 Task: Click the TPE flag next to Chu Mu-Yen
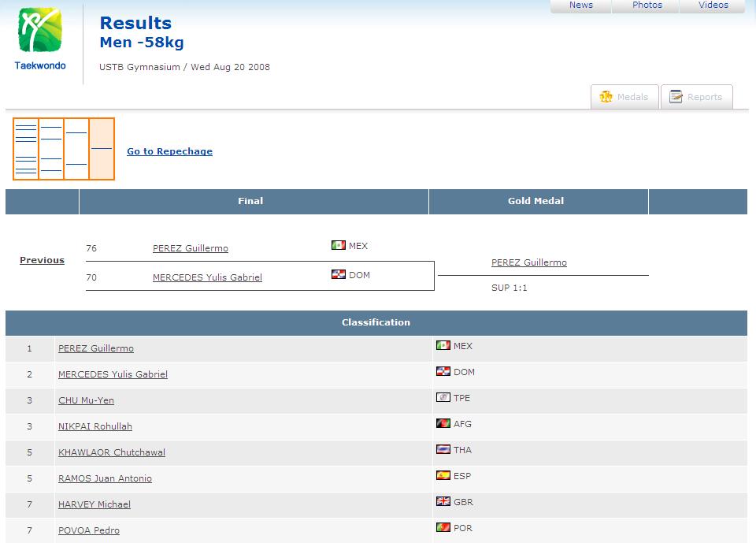(x=443, y=398)
